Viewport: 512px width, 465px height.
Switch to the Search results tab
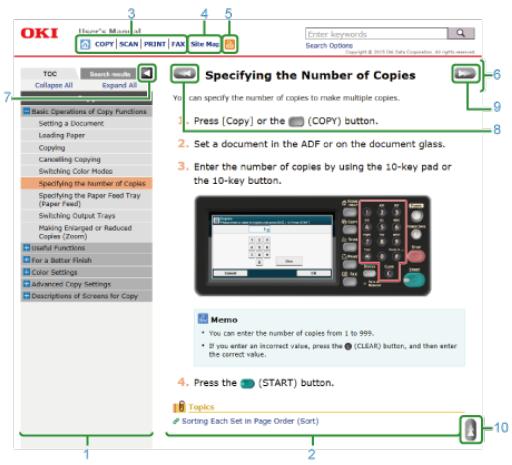tap(110, 74)
